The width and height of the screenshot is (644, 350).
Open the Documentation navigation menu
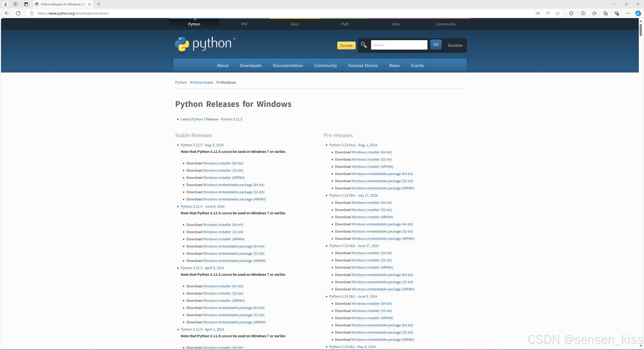pyautogui.click(x=288, y=65)
